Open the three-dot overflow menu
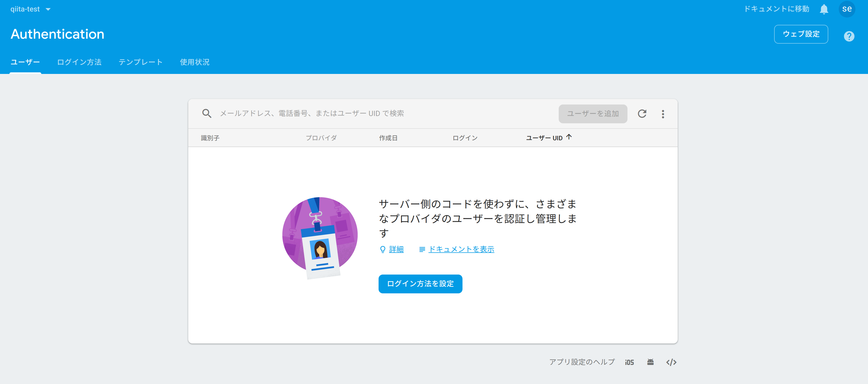The width and height of the screenshot is (868, 384). point(663,114)
